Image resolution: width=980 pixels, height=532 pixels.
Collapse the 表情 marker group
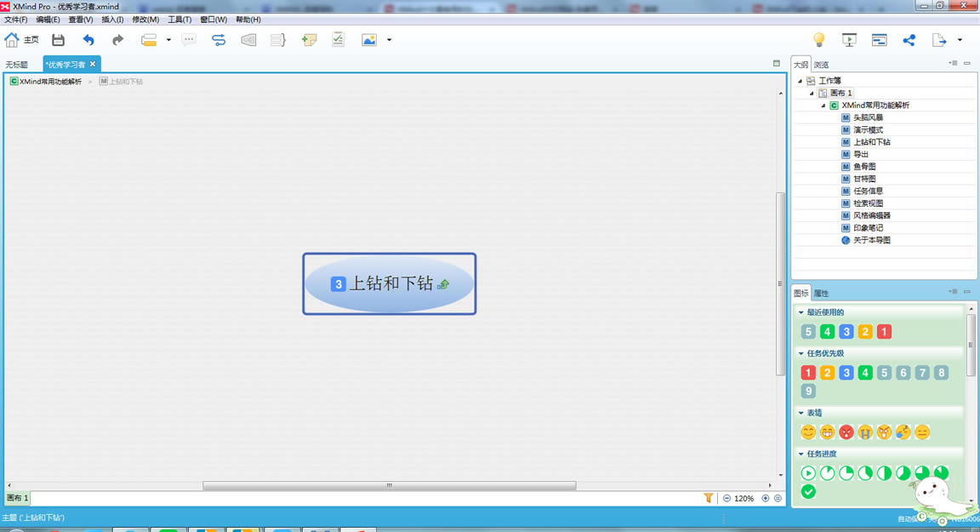click(x=801, y=412)
